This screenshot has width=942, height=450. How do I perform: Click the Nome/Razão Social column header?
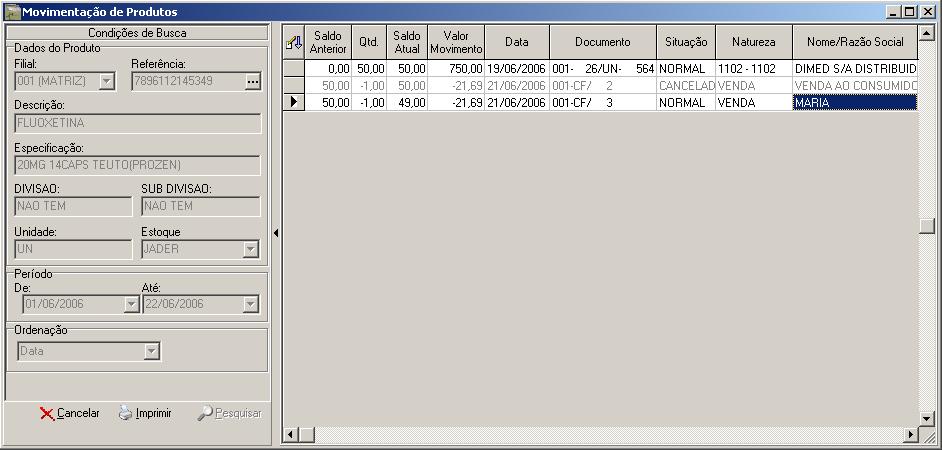coord(855,42)
